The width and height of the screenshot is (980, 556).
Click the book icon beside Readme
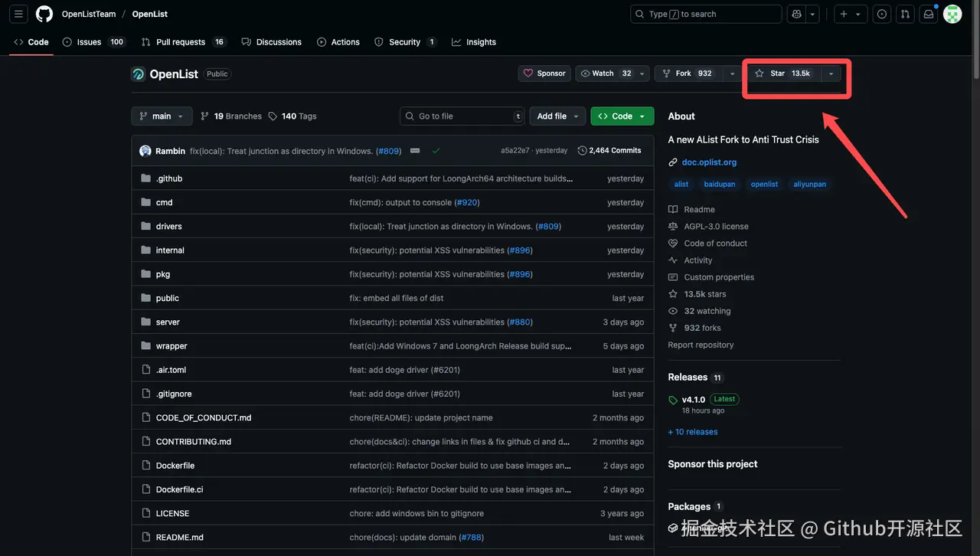673,210
